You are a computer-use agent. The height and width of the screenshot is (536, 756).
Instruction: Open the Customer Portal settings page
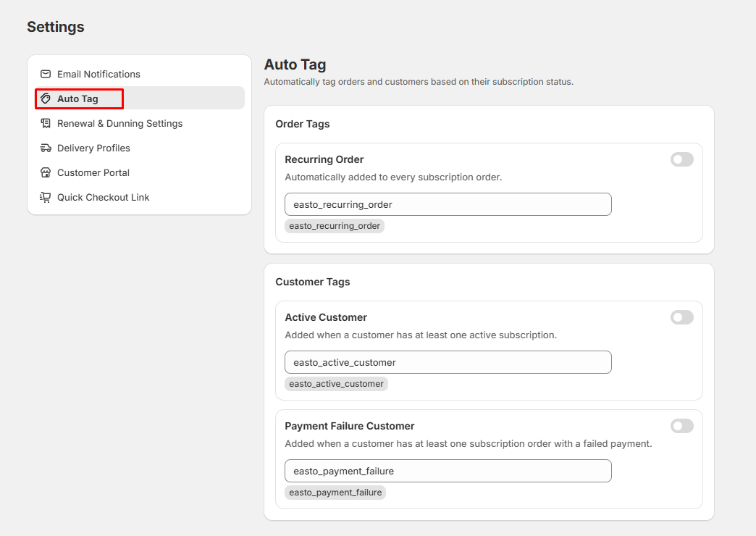pos(93,172)
